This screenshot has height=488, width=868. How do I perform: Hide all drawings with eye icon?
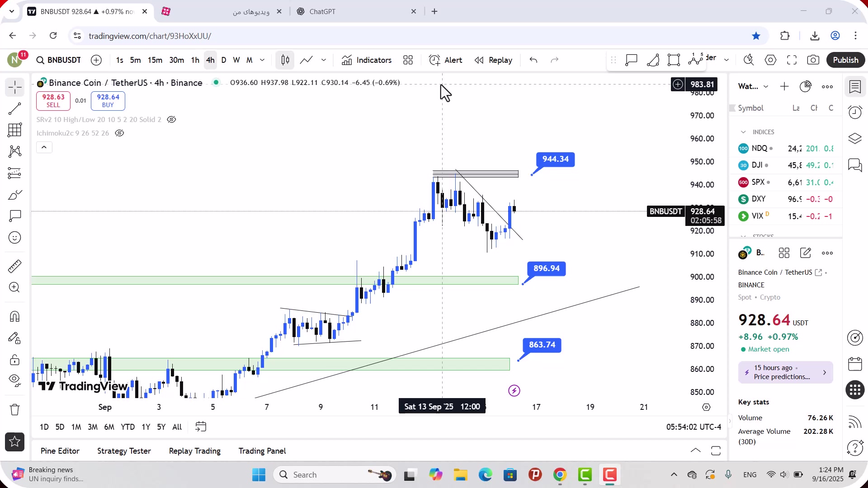(15, 381)
